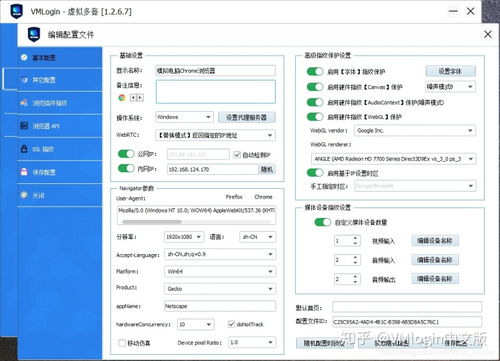This screenshot has height=361, width=500.
Task: Toggle the Canvas fingerprint protection switch
Action: 315,87
